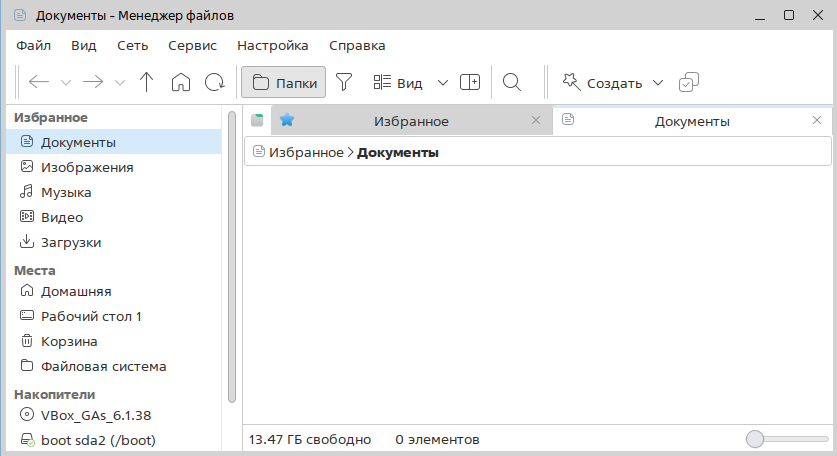Close the Документы tab
This screenshot has height=456, width=837.
click(817, 121)
